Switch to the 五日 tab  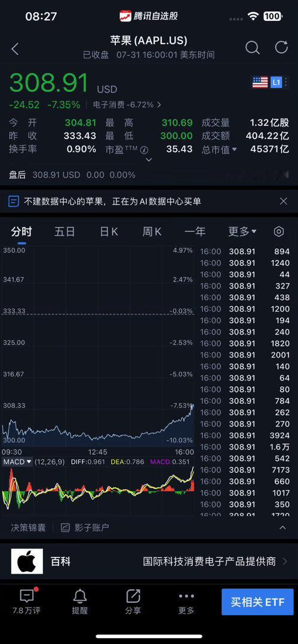[x=64, y=231]
